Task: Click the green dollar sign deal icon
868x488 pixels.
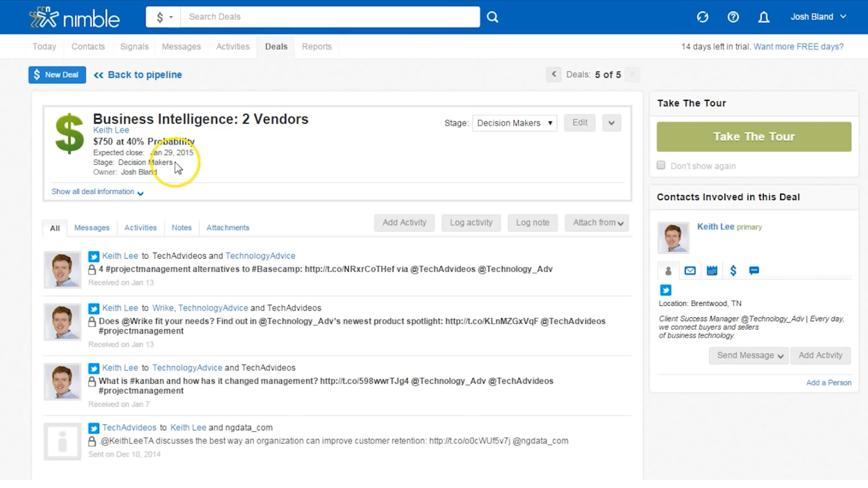Action: click(x=69, y=134)
